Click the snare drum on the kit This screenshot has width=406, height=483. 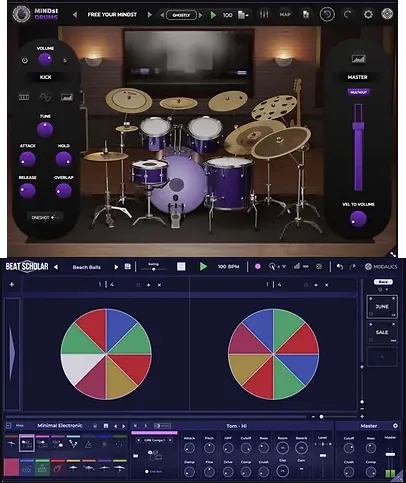tap(149, 172)
